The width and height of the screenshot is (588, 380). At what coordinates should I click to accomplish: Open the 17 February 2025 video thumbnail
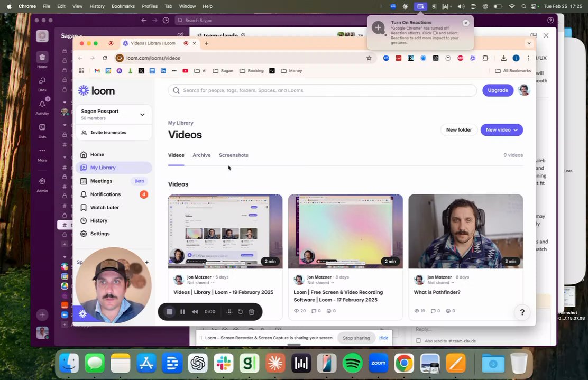pyautogui.click(x=345, y=231)
